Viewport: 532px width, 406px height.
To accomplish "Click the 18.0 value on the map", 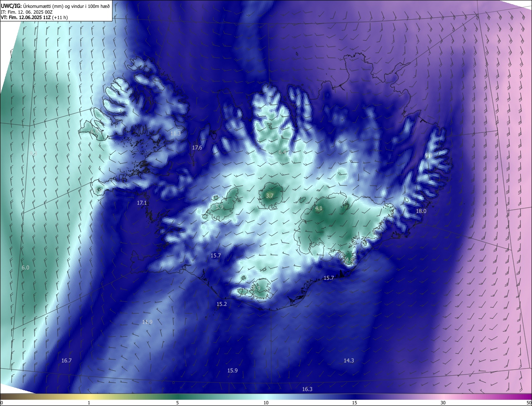I will 421,211.
